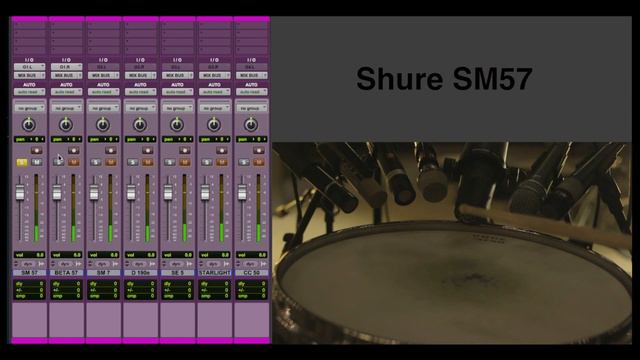Screen dimensions: 640x360
Task: Select the STARLIGHT track name
Action: 215,273
